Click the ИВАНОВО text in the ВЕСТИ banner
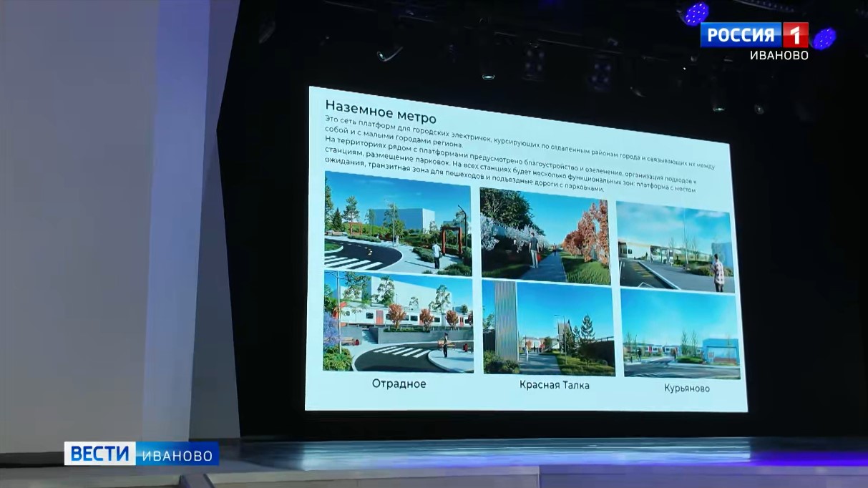Image resolution: width=868 pixels, height=488 pixels. pos(175,455)
